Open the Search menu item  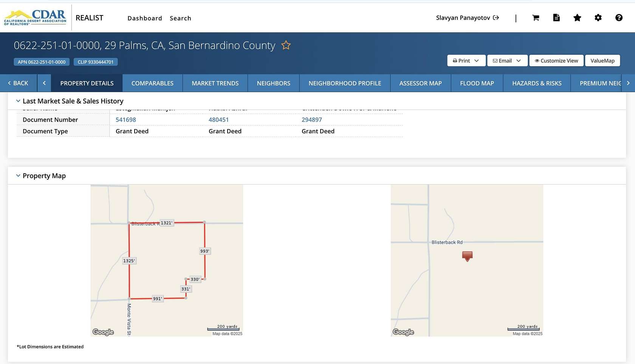(x=180, y=18)
